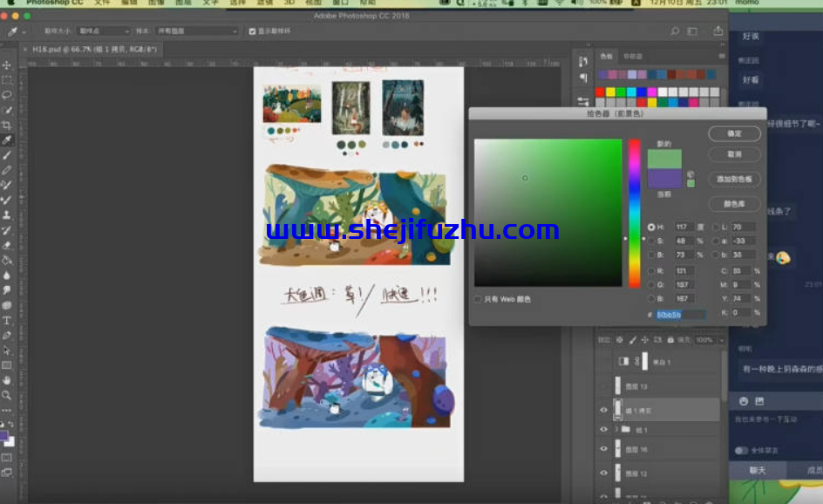Click the lock position icon
Screen dimensions: 823x504
(645, 340)
